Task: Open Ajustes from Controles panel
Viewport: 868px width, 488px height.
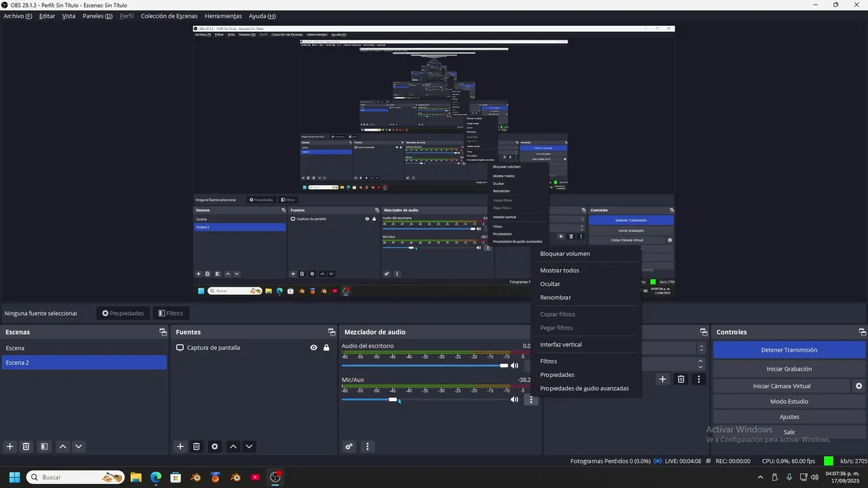Action: tap(789, 418)
